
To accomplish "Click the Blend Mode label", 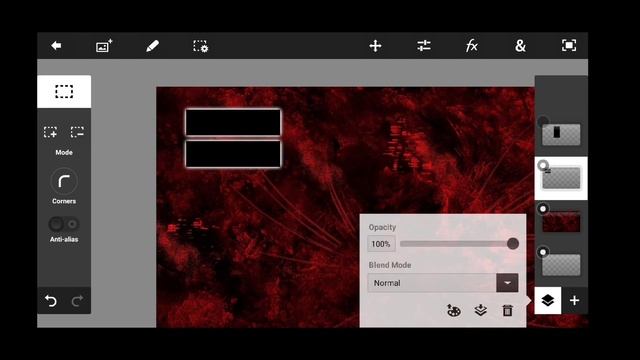I will point(390,265).
